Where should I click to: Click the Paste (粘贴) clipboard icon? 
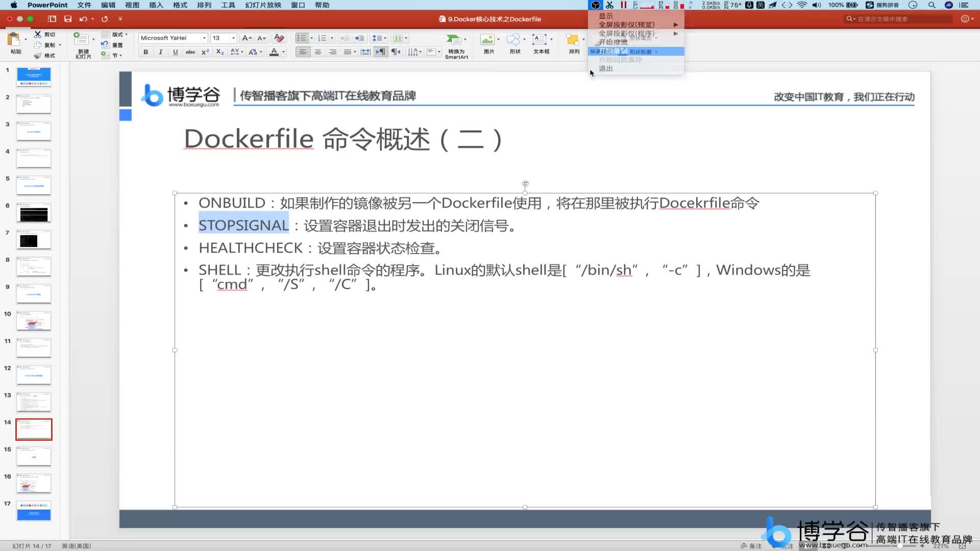coord(14,39)
